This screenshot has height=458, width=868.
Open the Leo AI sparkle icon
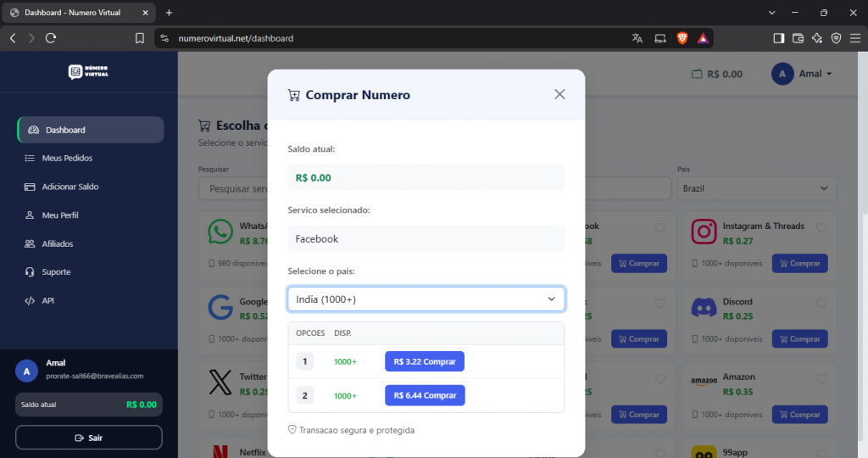coord(817,38)
